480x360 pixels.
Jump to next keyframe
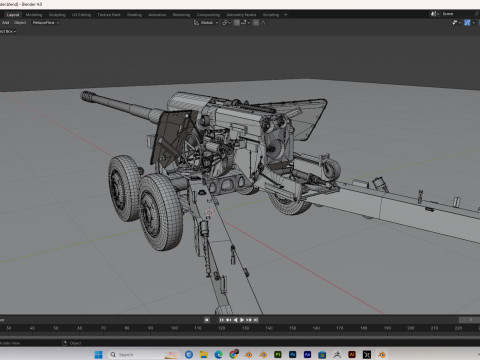click(249, 320)
